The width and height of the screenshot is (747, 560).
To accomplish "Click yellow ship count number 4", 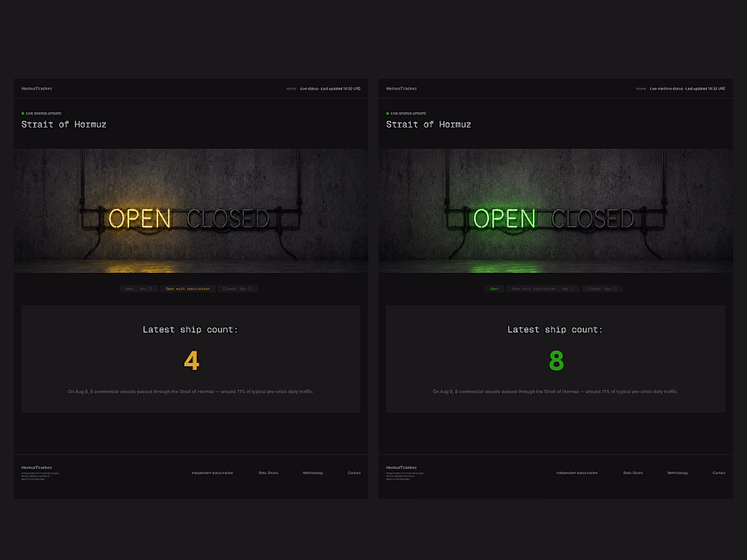I will 192,360.
